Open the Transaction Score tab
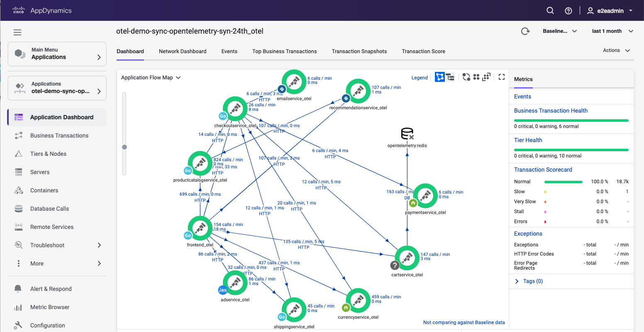644x332 pixels. [424, 51]
